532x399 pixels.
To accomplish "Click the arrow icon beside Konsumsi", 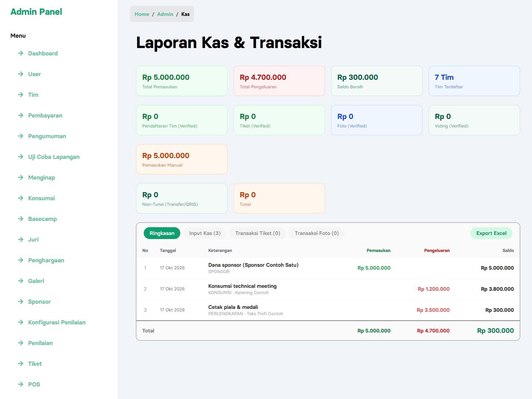I will 21,198.
